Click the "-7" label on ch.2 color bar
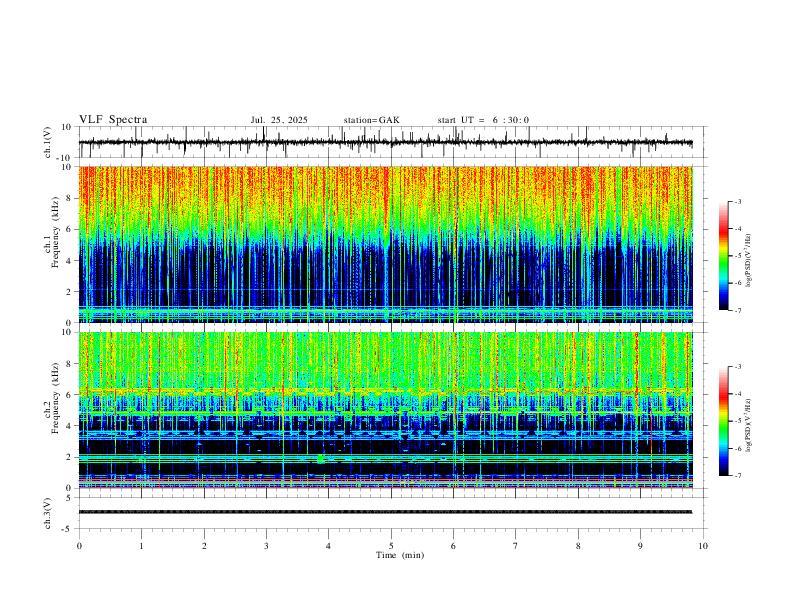The image size is (792, 612). click(738, 476)
